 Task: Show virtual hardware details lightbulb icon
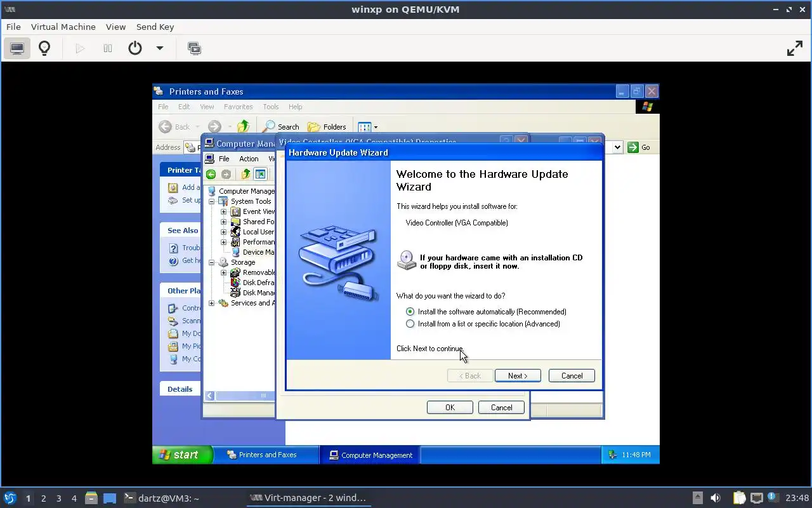(44, 48)
